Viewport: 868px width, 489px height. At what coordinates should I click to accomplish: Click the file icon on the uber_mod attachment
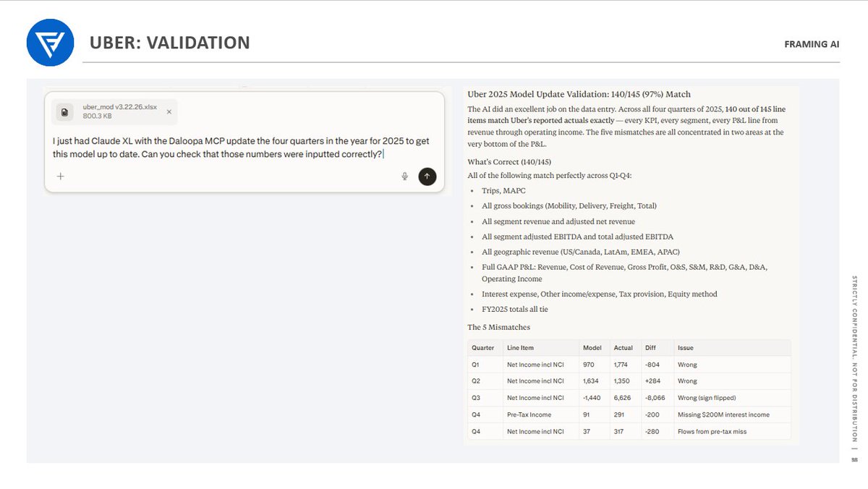click(x=65, y=112)
